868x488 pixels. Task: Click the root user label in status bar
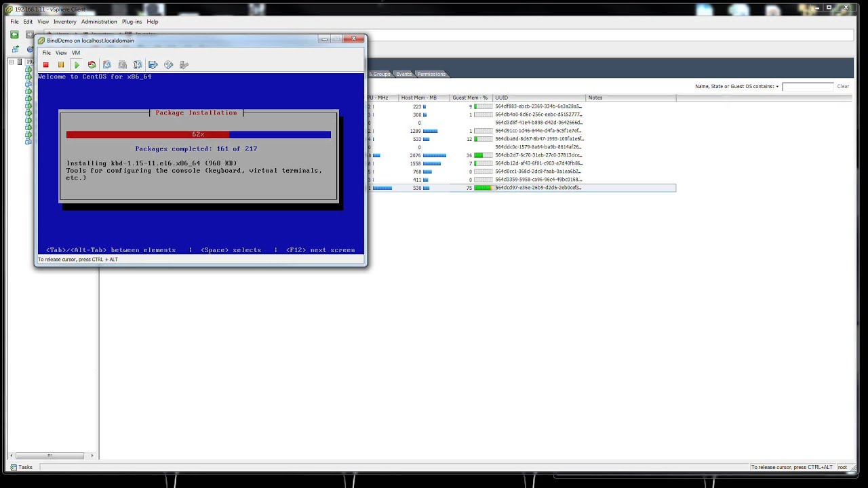coord(842,467)
